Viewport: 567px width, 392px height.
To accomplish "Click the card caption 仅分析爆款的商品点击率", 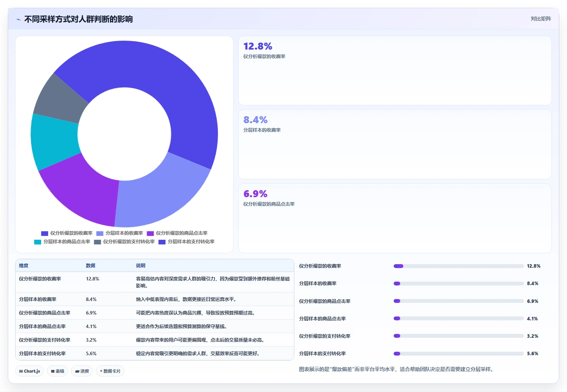I will (x=269, y=204).
